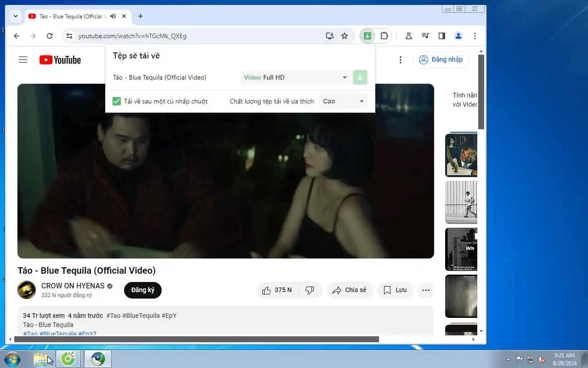
Task: Close the Táo - Blue Tequila tab
Action: click(x=124, y=16)
